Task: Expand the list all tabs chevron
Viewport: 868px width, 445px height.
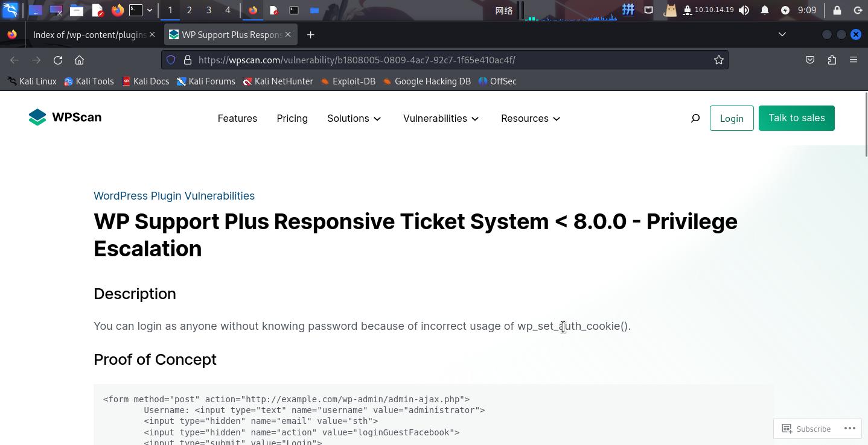Action: [782, 34]
